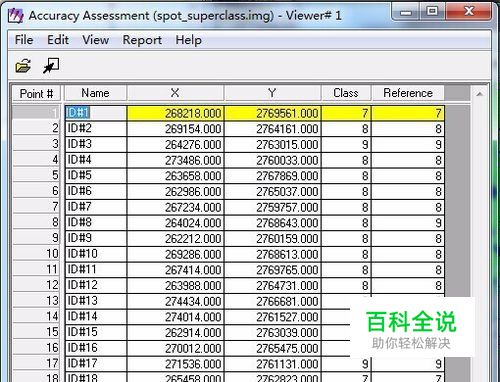
Task: Click the Reference cell of ID#17
Action: [x=408, y=364]
